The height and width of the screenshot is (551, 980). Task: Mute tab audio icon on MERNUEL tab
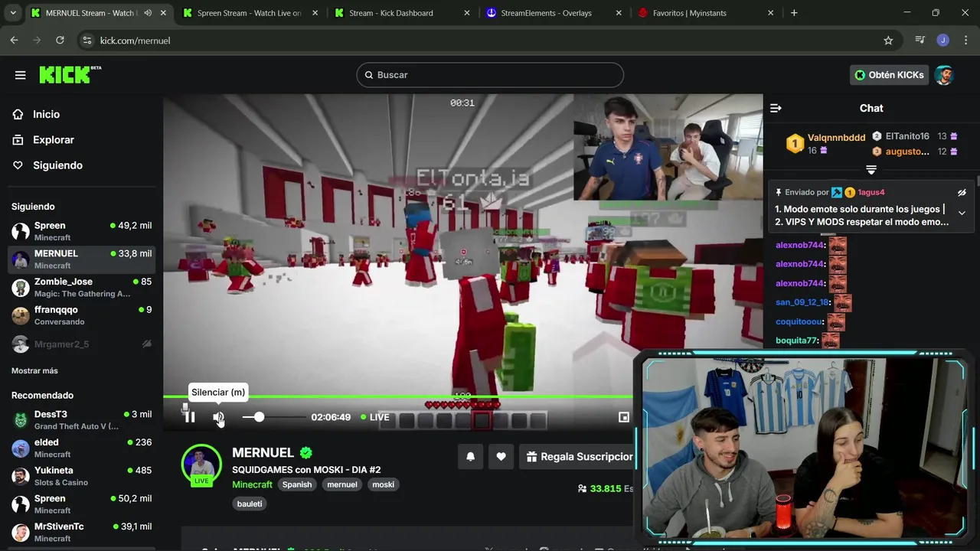pyautogui.click(x=148, y=13)
